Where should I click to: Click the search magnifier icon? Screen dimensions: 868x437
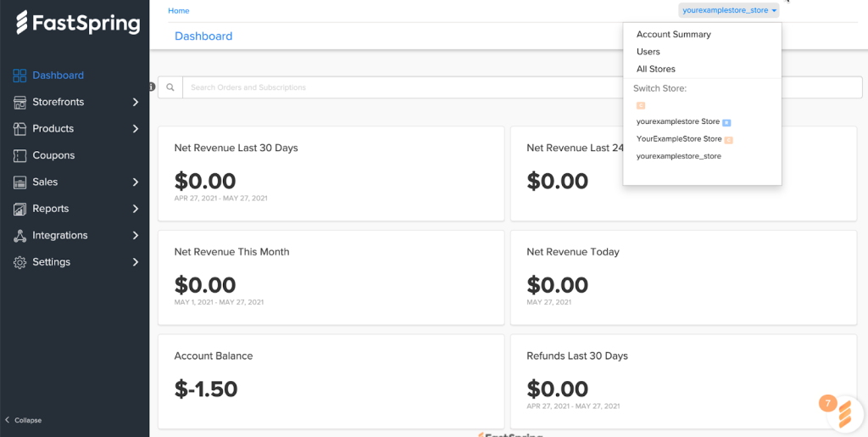click(170, 87)
